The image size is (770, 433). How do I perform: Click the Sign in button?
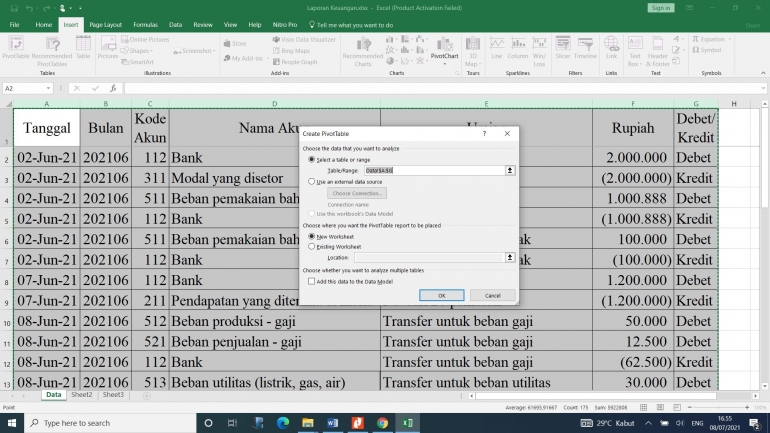660,8
